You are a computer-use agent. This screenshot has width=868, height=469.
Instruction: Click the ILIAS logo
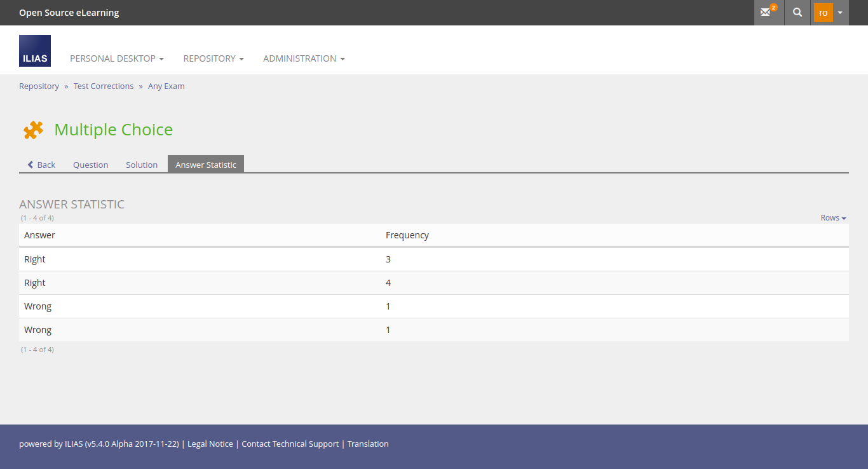pyautogui.click(x=35, y=51)
